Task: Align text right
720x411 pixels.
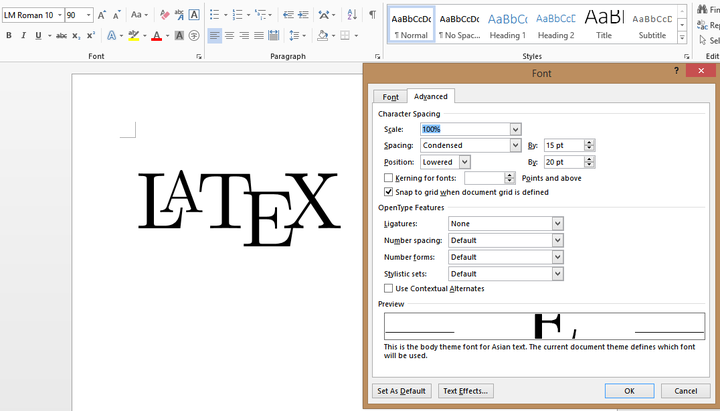Action: [x=244, y=35]
